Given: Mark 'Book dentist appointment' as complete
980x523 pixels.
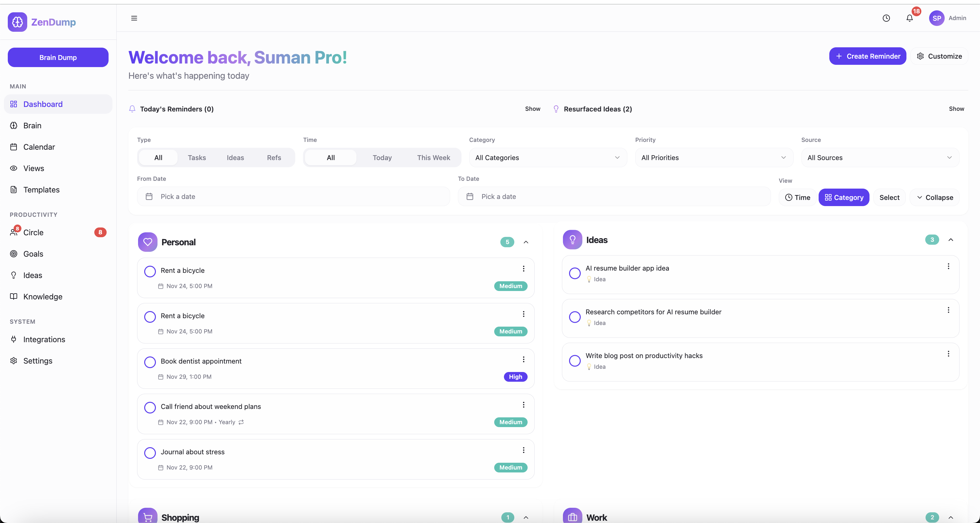Looking at the screenshot, I should [150, 362].
